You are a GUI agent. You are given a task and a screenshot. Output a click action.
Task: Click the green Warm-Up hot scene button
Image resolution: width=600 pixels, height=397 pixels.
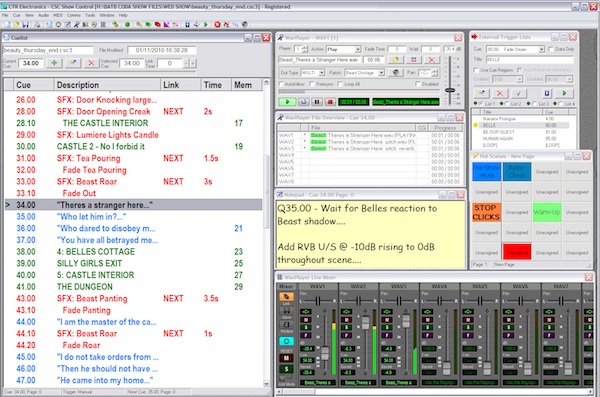point(547,212)
